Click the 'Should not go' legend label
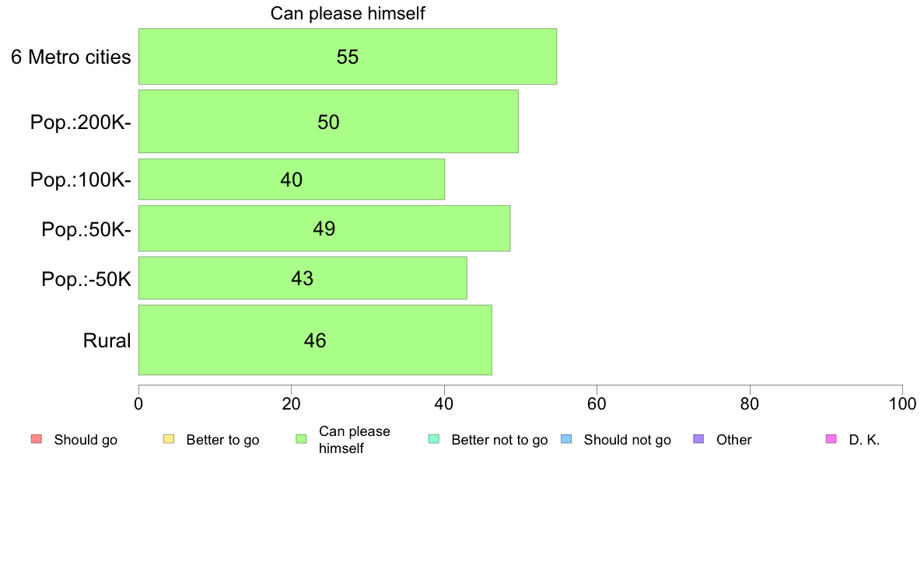Screen dimensions: 924x572 [628, 440]
